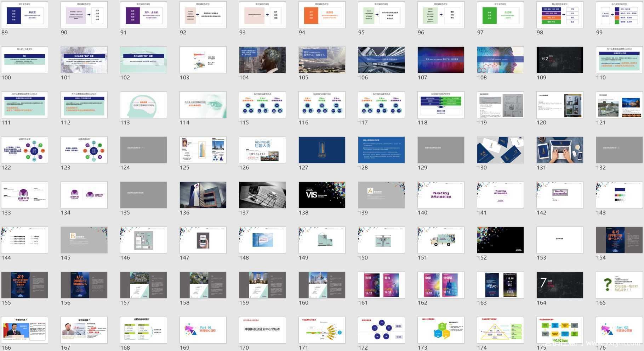The height and width of the screenshot is (351, 644).
Task: Select slide 124 gray section slide
Action: pyautogui.click(x=143, y=150)
